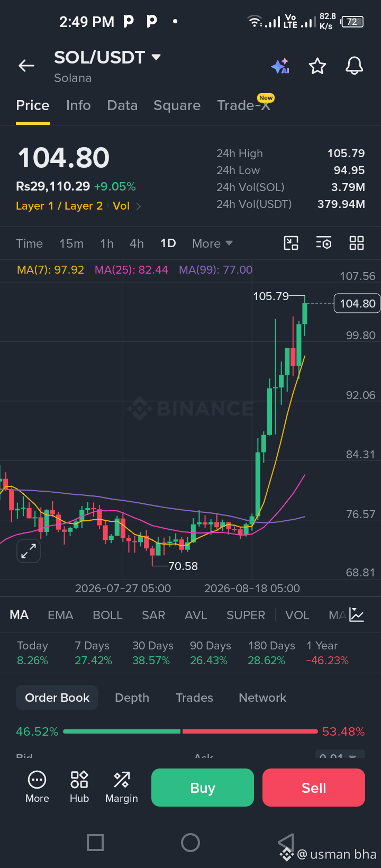This screenshot has height=868, width=381.
Task: Add SOL/USDT to favorites with star
Action: tap(317, 66)
